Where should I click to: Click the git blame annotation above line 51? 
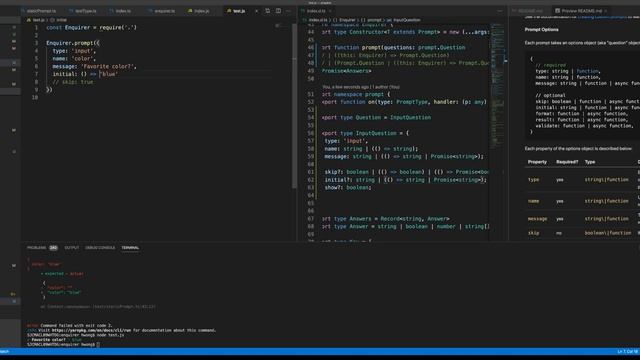click(361, 87)
